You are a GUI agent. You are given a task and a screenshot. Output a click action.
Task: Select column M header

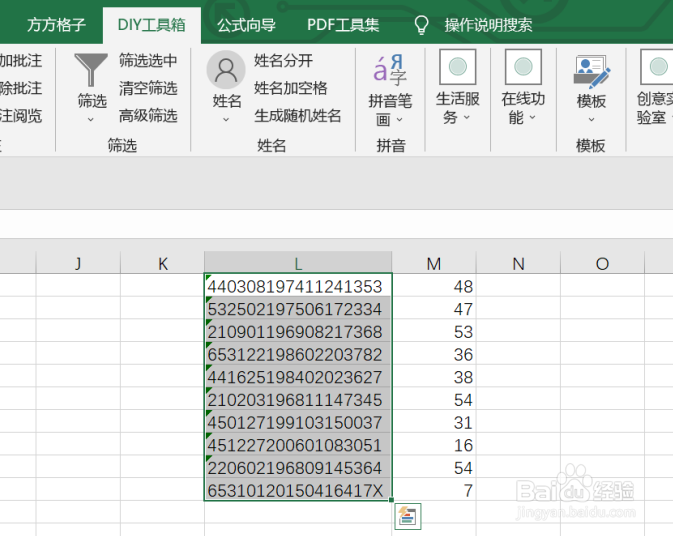pyautogui.click(x=434, y=263)
